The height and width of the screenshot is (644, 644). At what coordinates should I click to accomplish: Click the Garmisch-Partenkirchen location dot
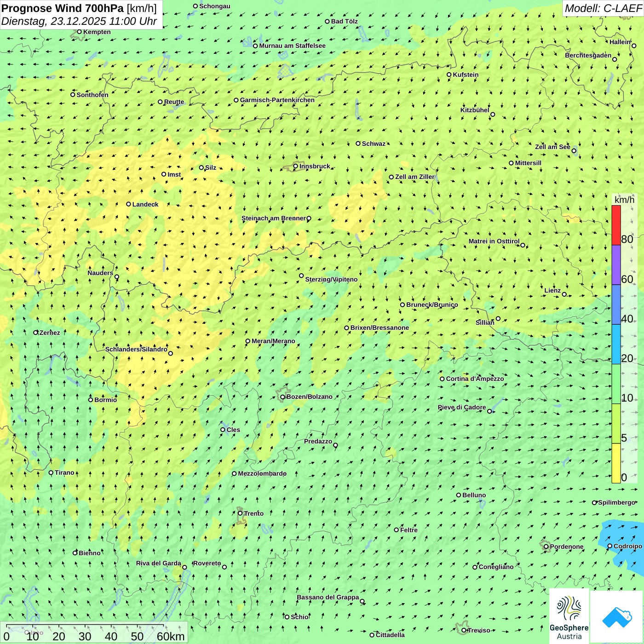(236, 100)
